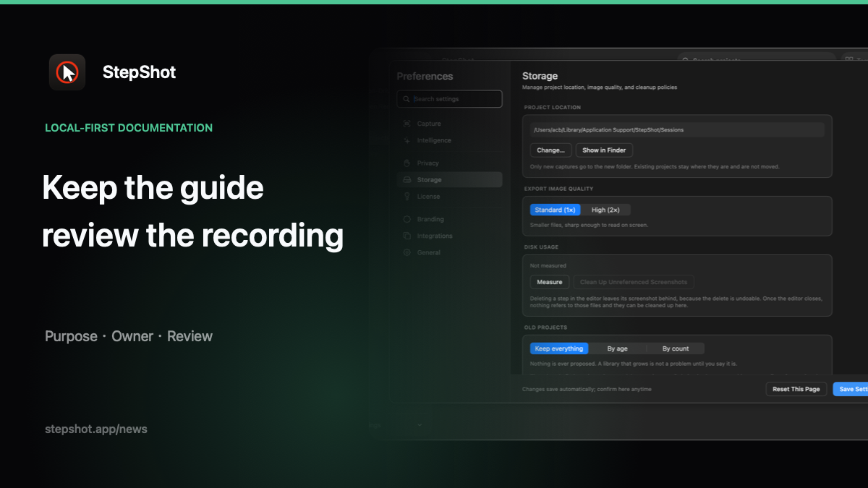Click the Storage page heading
The width and height of the screenshot is (868, 488).
(x=540, y=76)
